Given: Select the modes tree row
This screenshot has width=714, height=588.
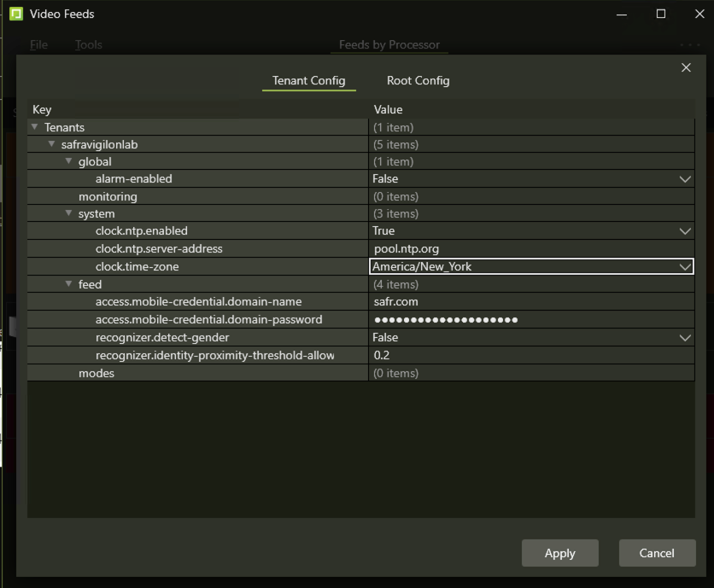Looking at the screenshot, I should [97, 373].
